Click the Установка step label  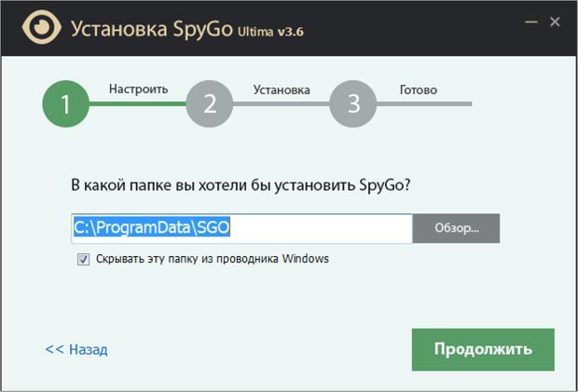[282, 89]
